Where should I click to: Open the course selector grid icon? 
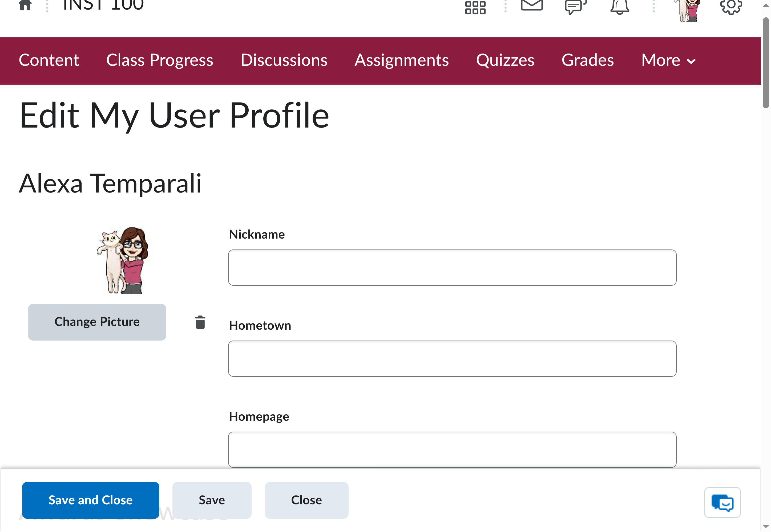pos(475,7)
